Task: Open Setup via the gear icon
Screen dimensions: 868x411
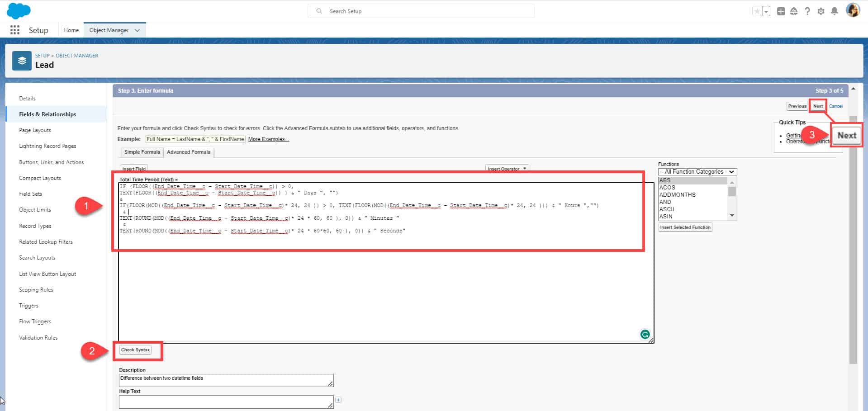Action: pos(821,11)
